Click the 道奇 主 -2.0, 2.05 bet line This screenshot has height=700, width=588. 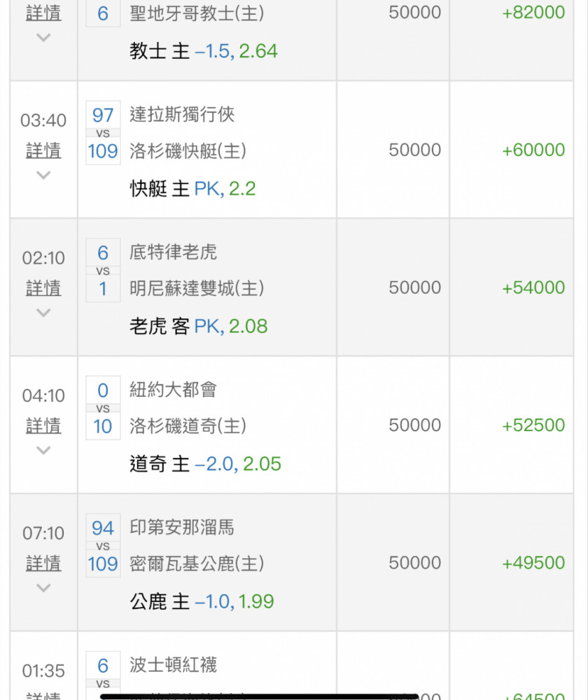[205, 464]
